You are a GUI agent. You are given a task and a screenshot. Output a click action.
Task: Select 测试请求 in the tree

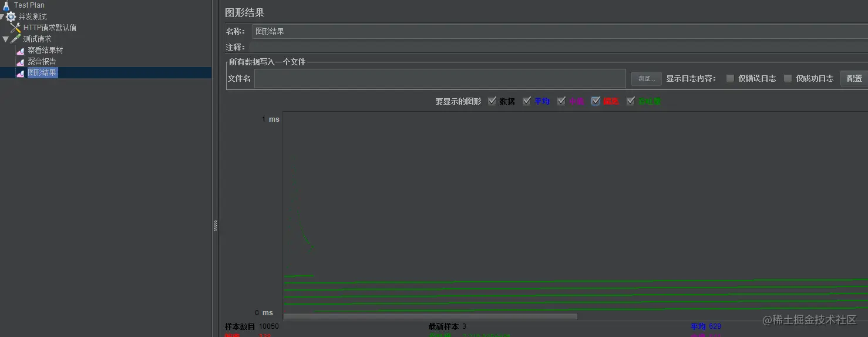click(x=38, y=39)
